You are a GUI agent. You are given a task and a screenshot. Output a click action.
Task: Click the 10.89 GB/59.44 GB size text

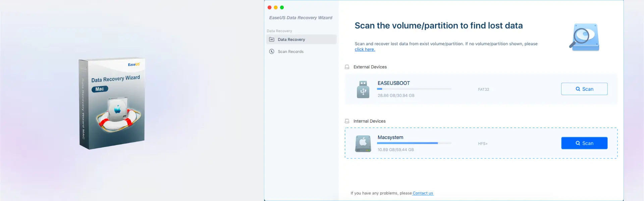396,150
